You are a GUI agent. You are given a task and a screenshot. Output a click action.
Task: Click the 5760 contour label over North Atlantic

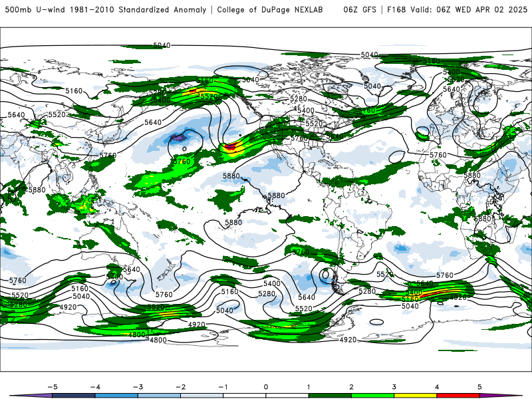(438, 155)
